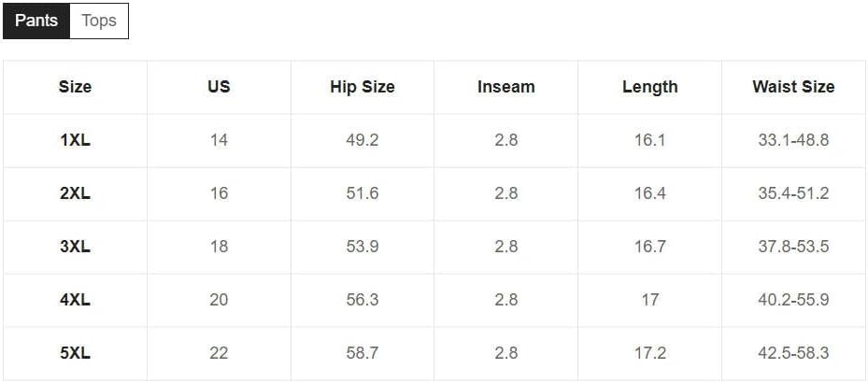
Task: Click the US size 14 cell
Action: point(219,140)
